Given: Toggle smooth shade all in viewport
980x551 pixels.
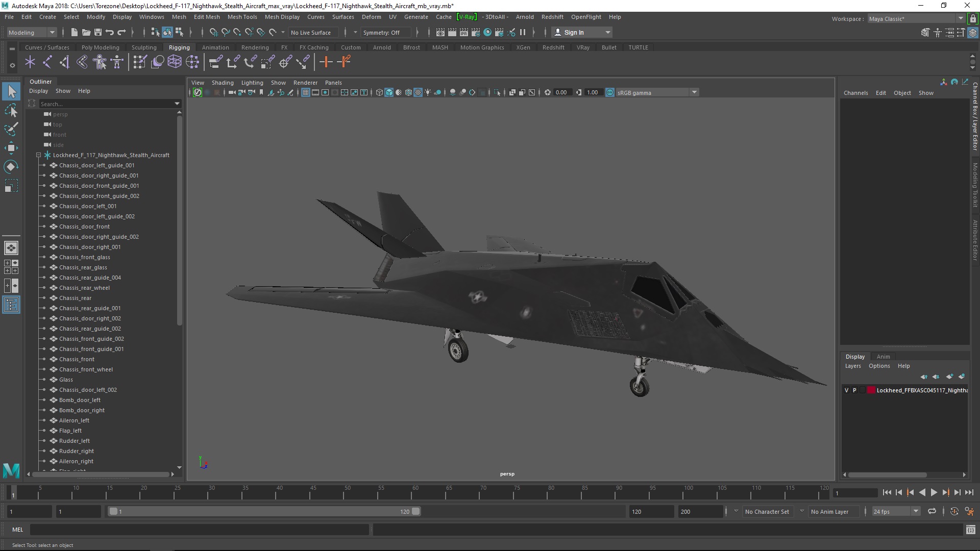Looking at the screenshot, I should tap(389, 92).
